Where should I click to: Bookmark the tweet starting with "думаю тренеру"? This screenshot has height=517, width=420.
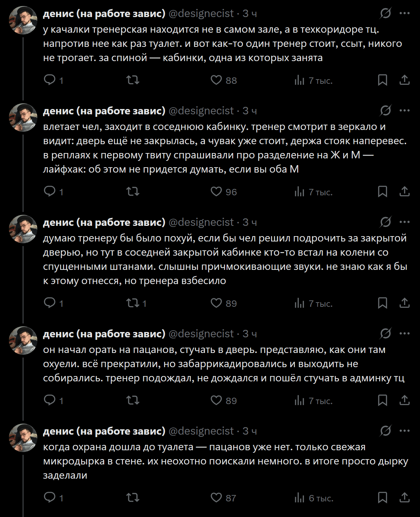[x=382, y=303]
